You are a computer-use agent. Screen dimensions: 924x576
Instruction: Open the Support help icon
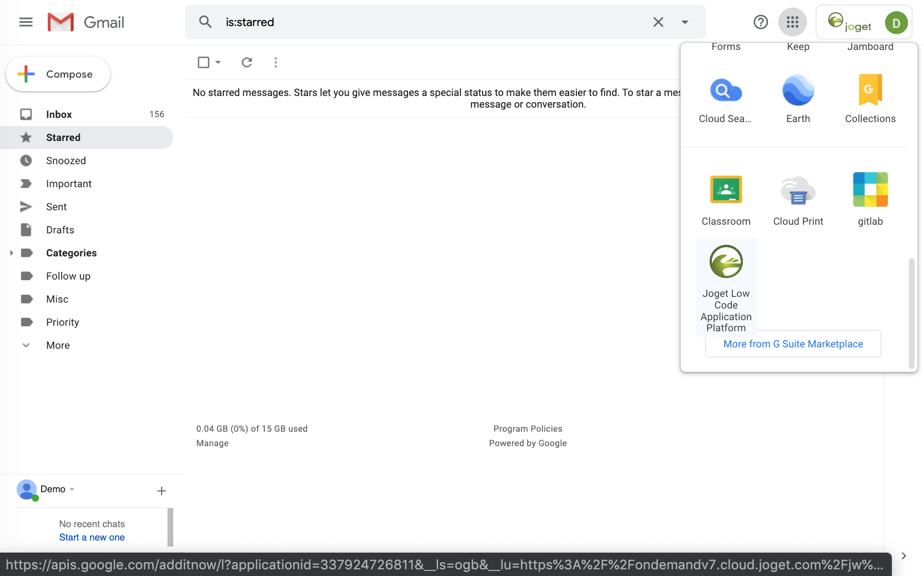(x=761, y=22)
